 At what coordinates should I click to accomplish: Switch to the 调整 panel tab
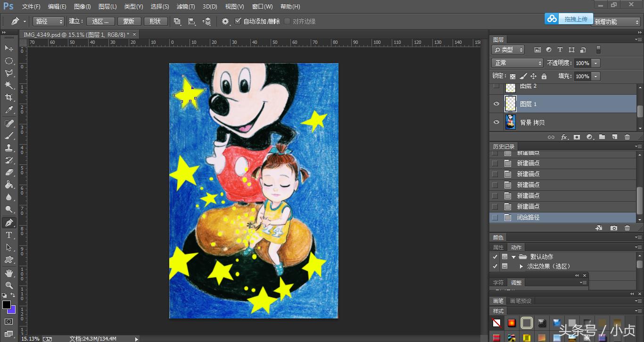(516, 283)
